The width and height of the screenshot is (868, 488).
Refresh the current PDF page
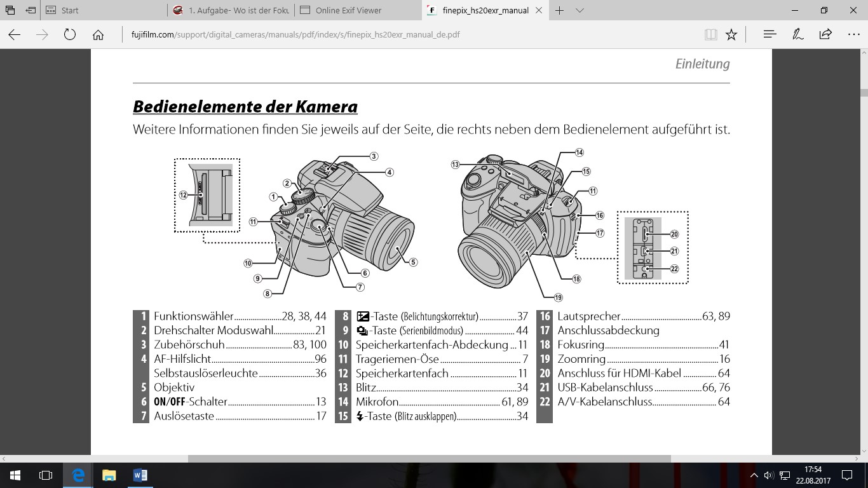[70, 34]
